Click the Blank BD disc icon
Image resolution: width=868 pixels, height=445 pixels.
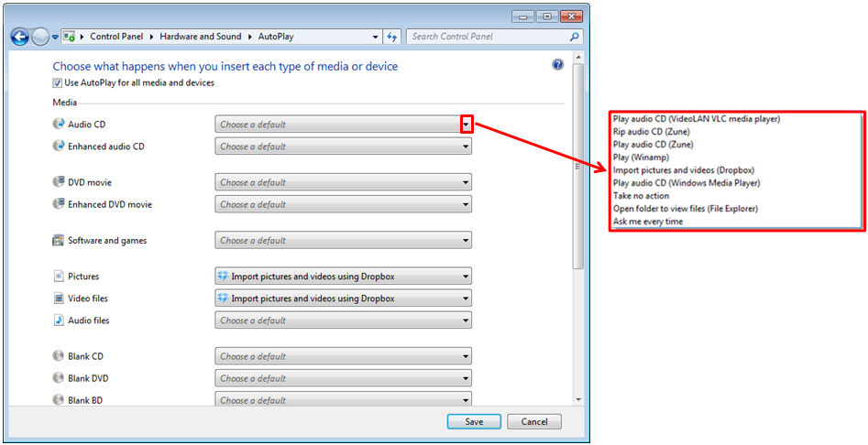[x=58, y=398]
